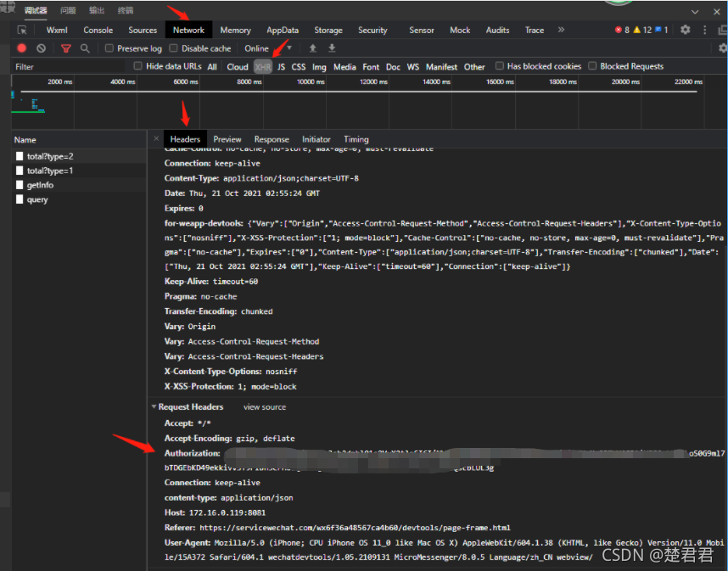Show more DevTools tabs chevron
The height and width of the screenshot is (571, 728).
point(561,30)
